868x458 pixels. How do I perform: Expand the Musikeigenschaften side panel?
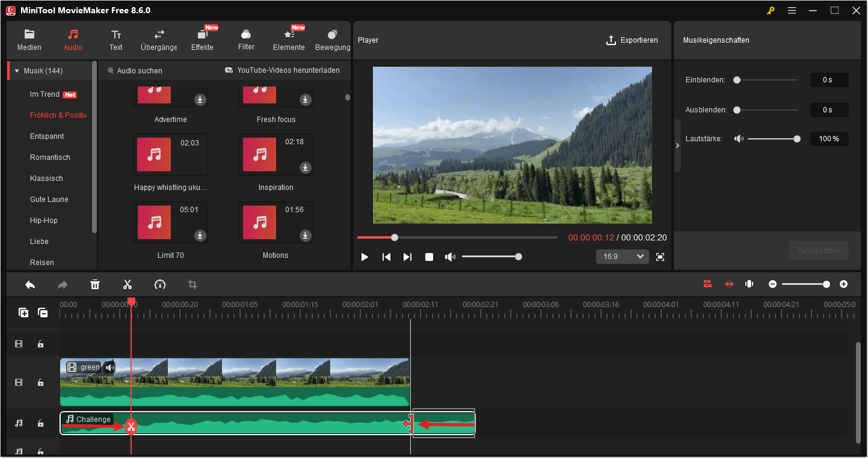(x=677, y=145)
